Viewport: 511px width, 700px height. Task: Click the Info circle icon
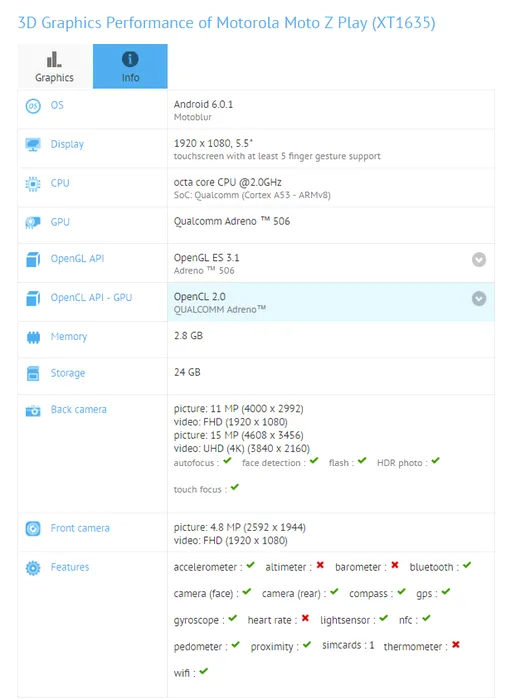130,59
